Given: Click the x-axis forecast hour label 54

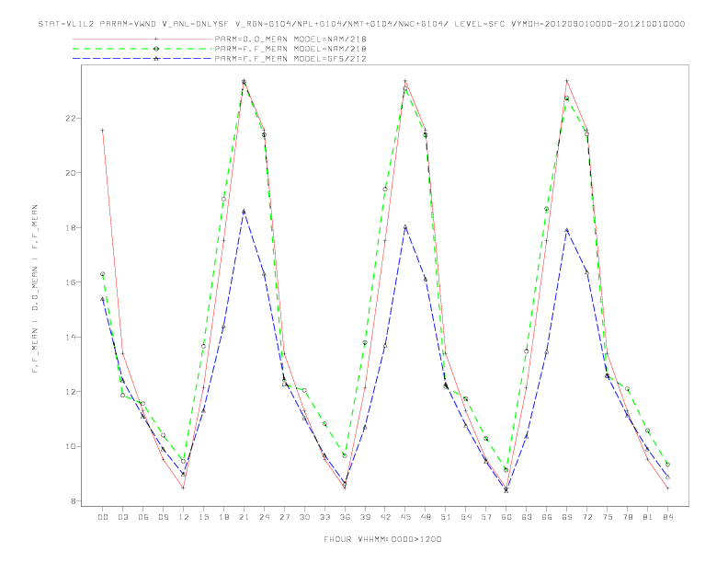Looking at the screenshot, I should pyautogui.click(x=466, y=517).
